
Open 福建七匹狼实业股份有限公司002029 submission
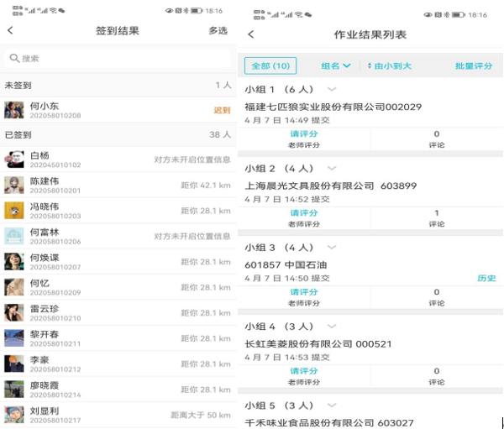click(333, 107)
